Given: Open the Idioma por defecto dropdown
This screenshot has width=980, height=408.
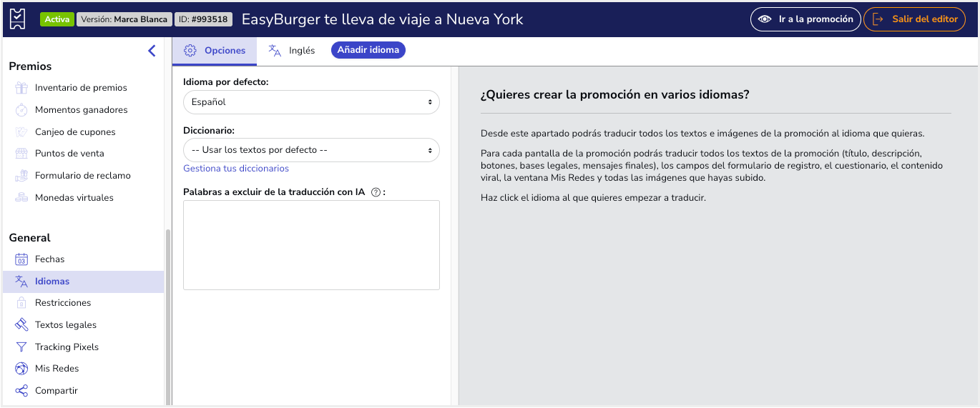Looking at the screenshot, I should pyautogui.click(x=311, y=102).
